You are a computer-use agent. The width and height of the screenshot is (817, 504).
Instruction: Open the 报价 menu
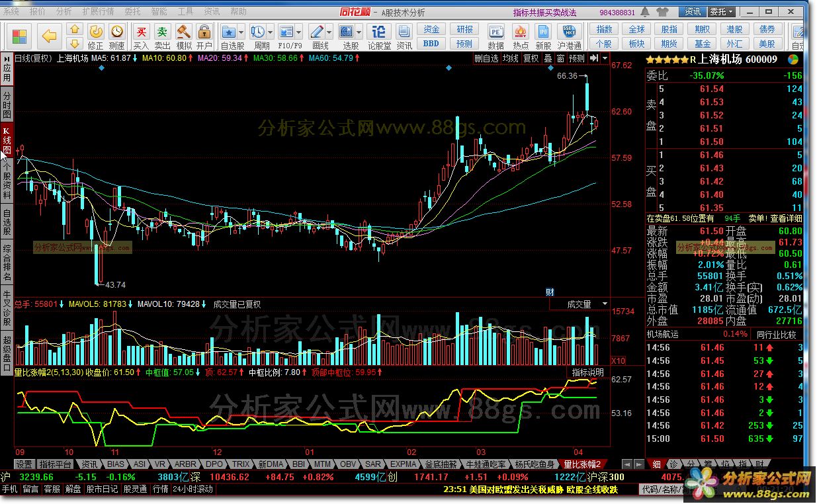[38, 12]
